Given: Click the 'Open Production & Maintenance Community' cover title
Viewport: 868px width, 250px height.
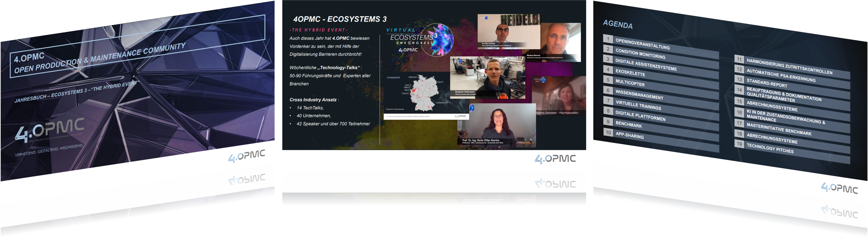Looking at the screenshot, I should [100, 58].
